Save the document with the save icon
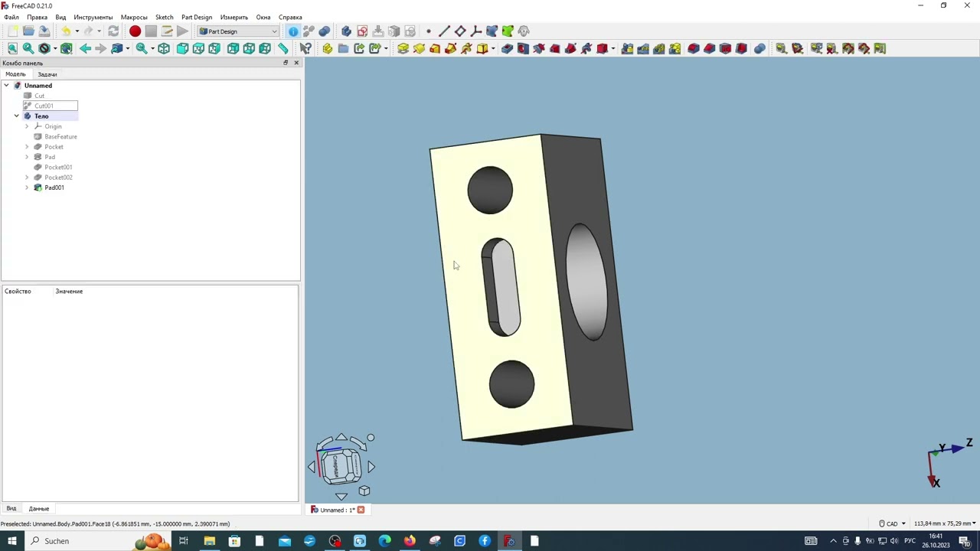The height and width of the screenshot is (551, 980). (44, 31)
